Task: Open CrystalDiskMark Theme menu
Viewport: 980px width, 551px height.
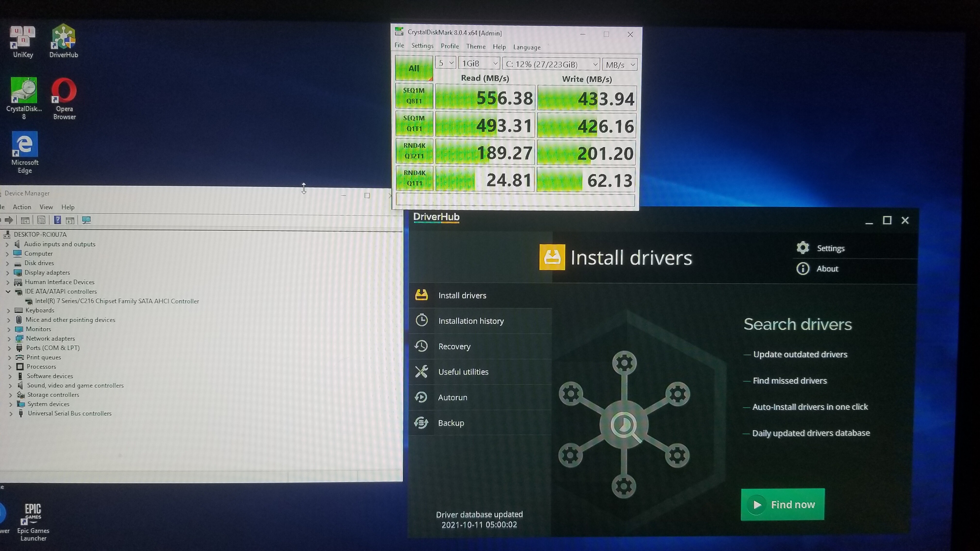Action: [x=476, y=46]
